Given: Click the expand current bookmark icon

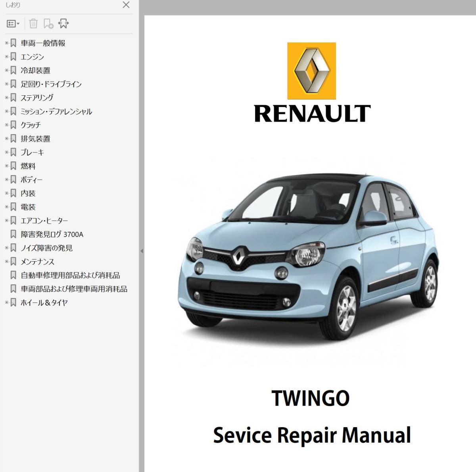Looking at the screenshot, I should click(64, 23).
